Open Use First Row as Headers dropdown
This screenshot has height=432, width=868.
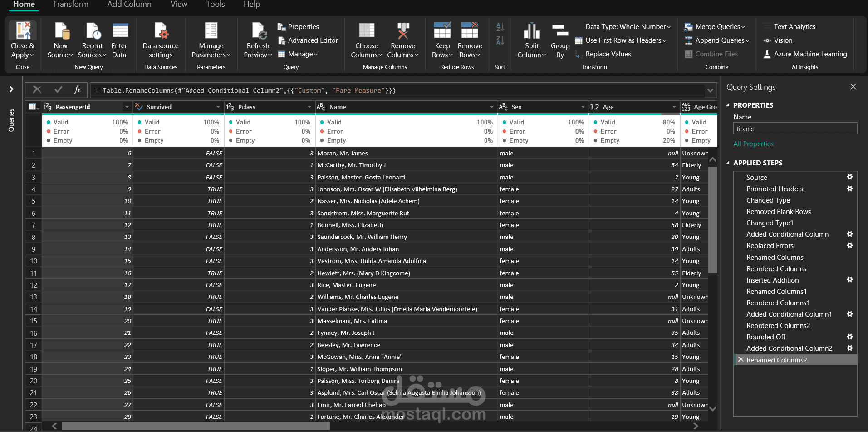point(621,40)
